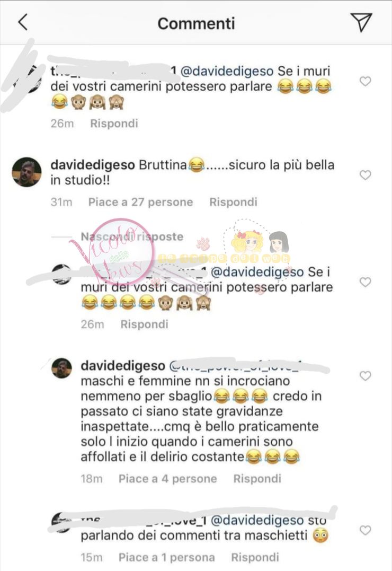The image size is (392, 571).
Task: View the Piace a 27 persone likes
Action: (x=140, y=202)
